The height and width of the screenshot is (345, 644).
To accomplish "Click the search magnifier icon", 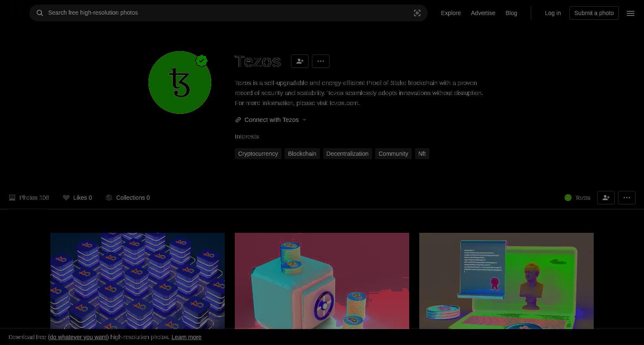I will tap(40, 13).
